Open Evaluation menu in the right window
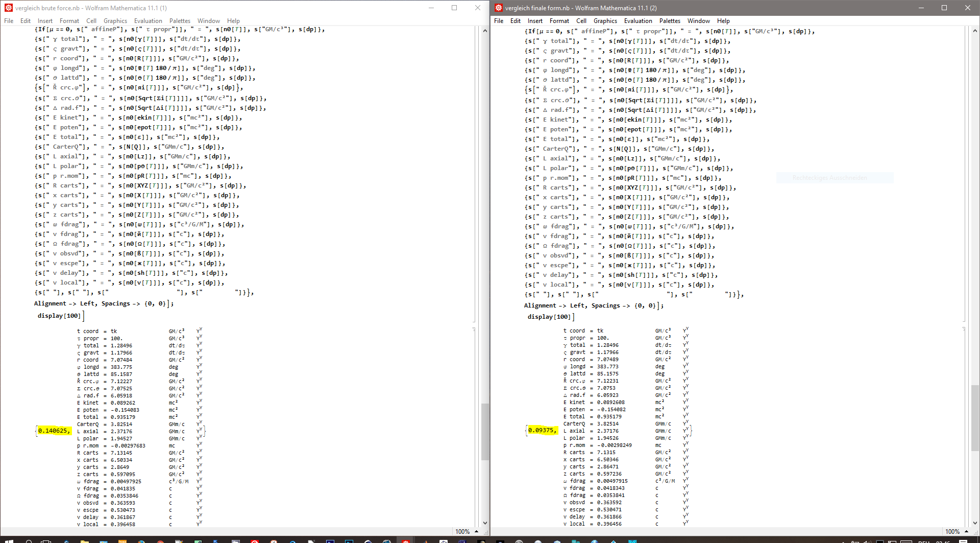 pyautogui.click(x=638, y=21)
